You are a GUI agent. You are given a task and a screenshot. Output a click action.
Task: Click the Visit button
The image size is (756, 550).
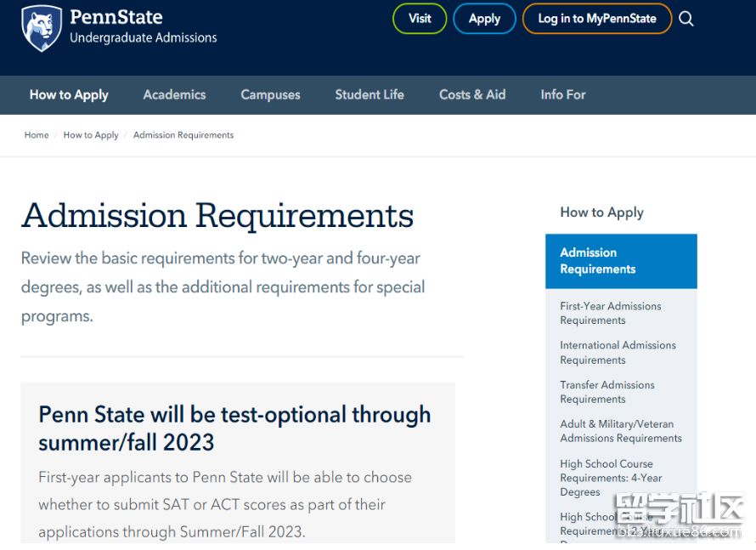tap(420, 18)
